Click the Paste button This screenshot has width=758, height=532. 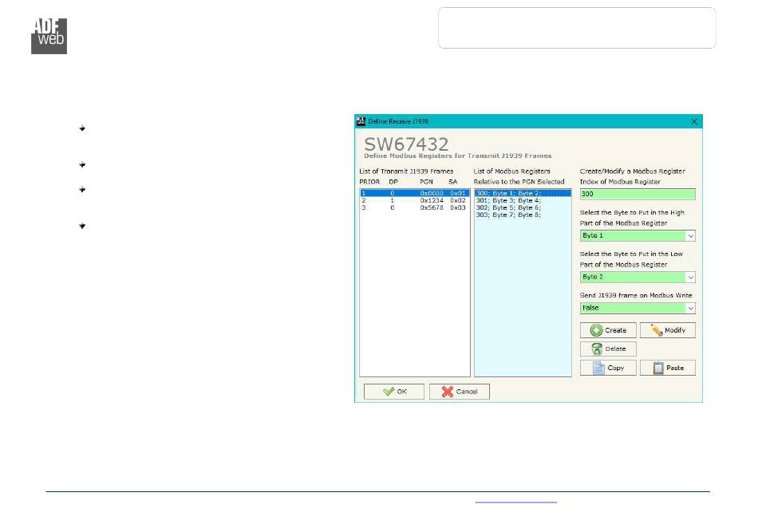(668, 368)
